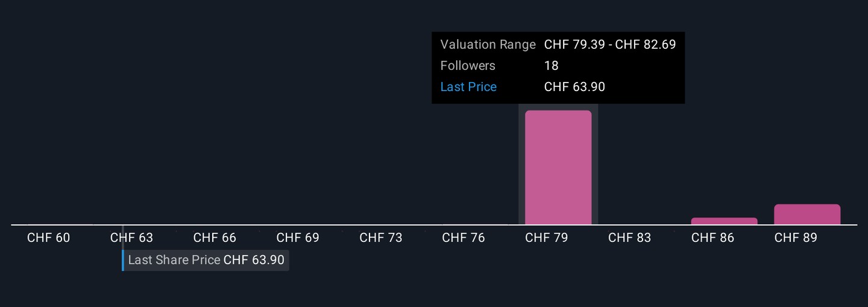This screenshot has height=307, width=868.
Task: Click the Followers label in tooltip
Action: pos(468,66)
